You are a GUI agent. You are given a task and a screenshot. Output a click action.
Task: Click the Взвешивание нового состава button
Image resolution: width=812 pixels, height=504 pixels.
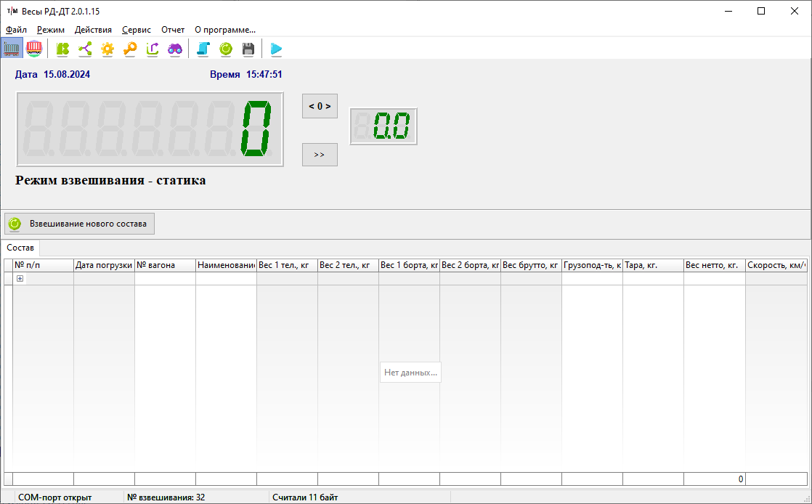coord(80,224)
